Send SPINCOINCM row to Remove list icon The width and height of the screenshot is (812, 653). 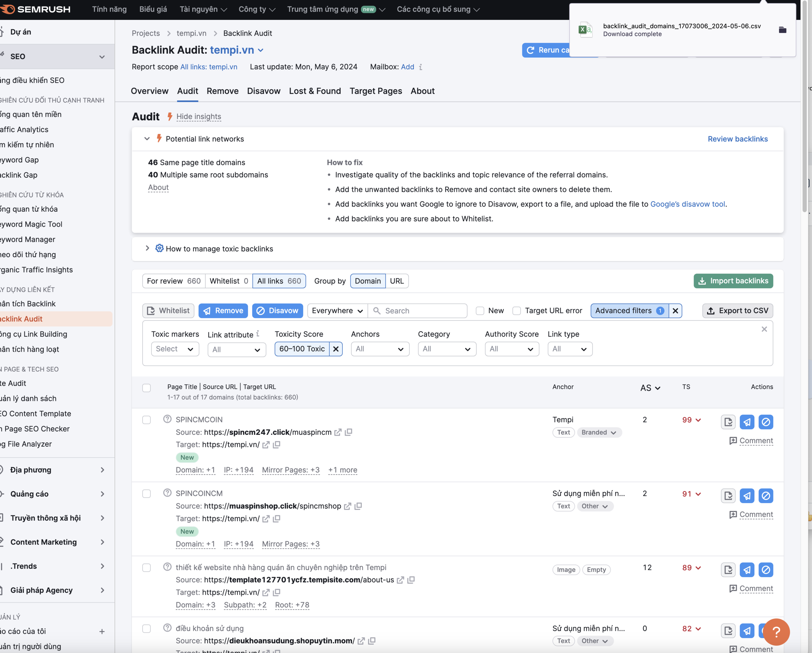tap(747, 495)
